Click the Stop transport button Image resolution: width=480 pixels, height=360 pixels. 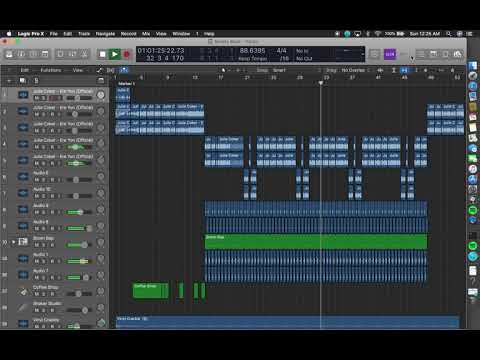click(x=103, y=54)
